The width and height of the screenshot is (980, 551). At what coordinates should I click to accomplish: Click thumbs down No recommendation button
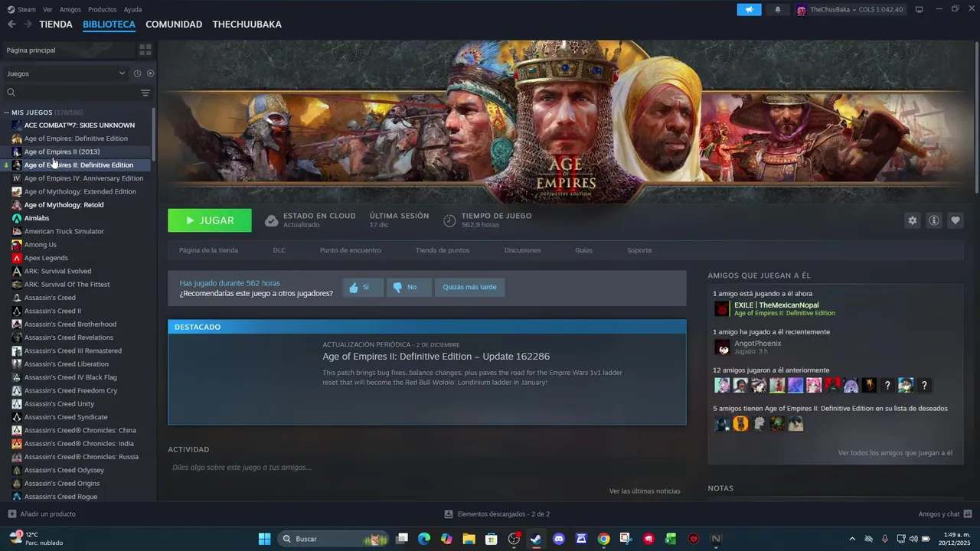click(x=408, y=287)
